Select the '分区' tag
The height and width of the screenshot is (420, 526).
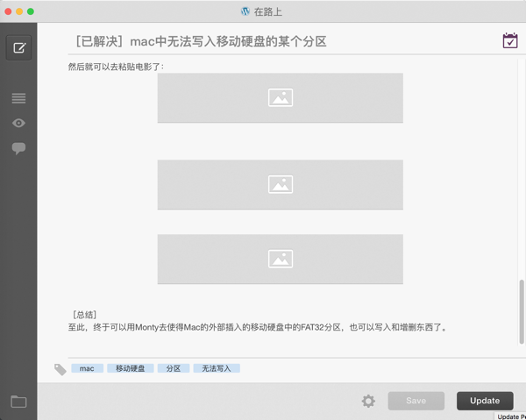(x=174, y=368)
